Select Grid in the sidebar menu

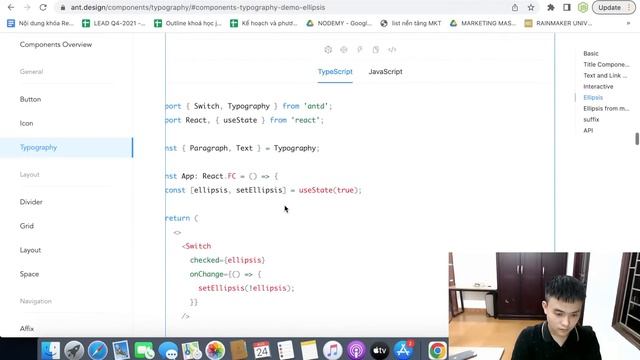(x=67, y=226)
